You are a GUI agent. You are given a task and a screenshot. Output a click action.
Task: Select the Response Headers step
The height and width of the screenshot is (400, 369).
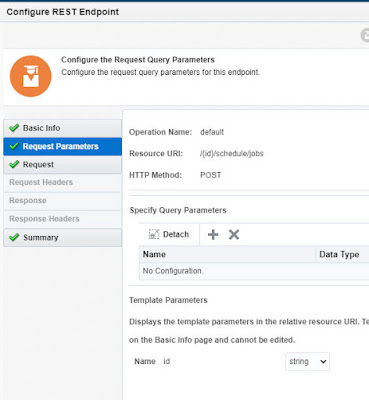click(62, 219)
